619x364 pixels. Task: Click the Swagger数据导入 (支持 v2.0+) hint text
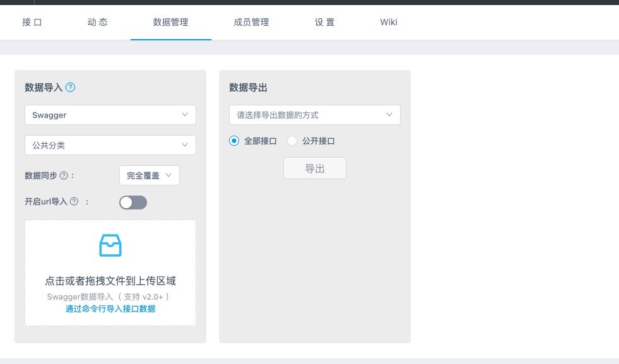[109, 296]
